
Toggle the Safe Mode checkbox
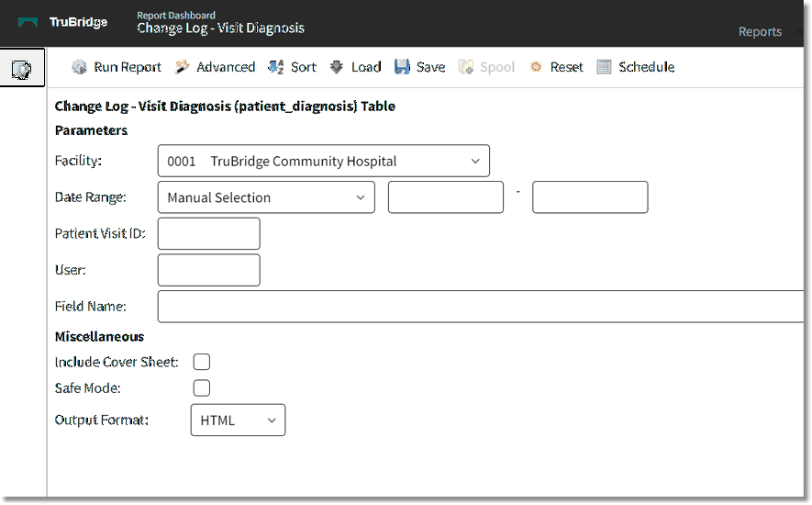(201, 388)
